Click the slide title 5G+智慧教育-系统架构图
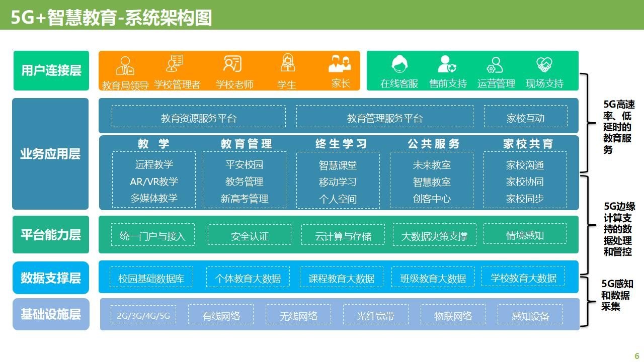The image size is (644, 362). click(x=111, y=17)
